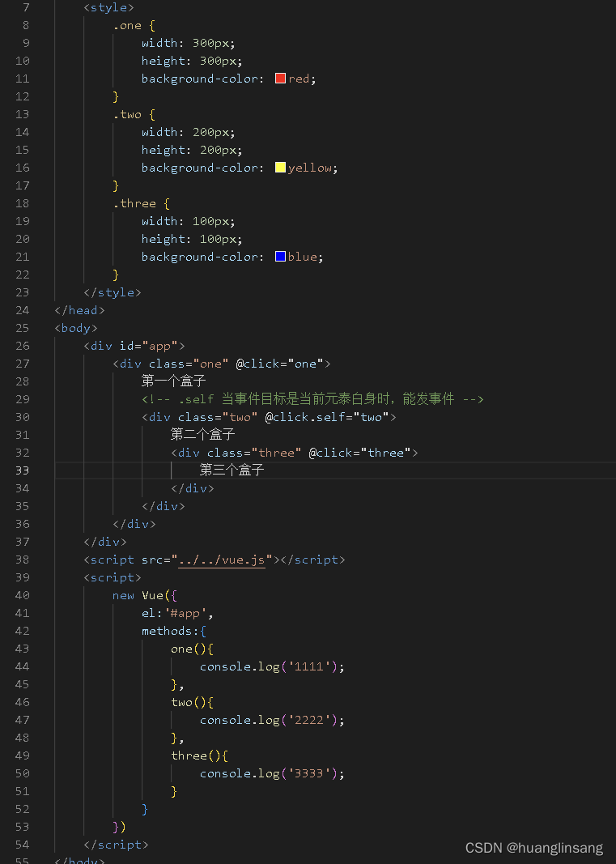Click the text 第一个盒子
The height and width of the screenshot is (864, 616).
(173, 381)
